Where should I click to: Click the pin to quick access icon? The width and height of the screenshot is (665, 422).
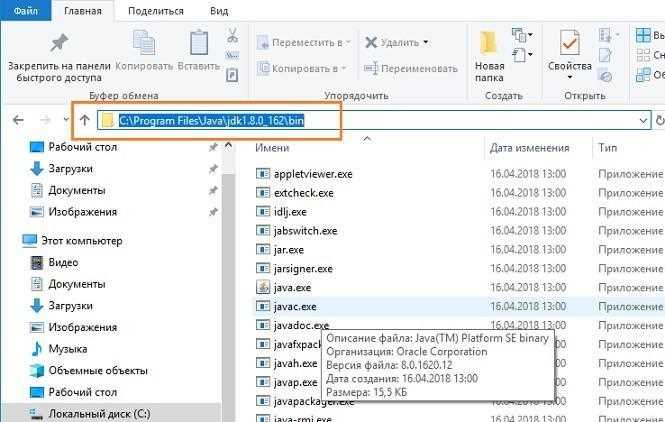coord(59,43)
